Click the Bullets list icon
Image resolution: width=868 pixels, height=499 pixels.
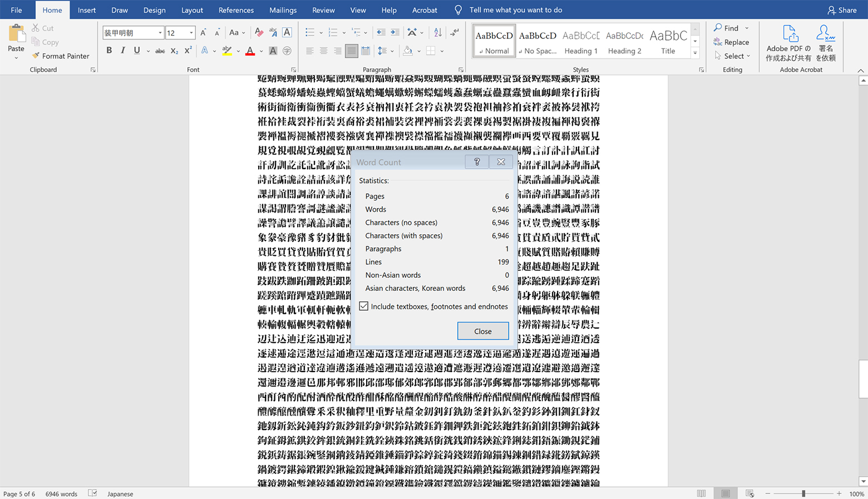310,33
